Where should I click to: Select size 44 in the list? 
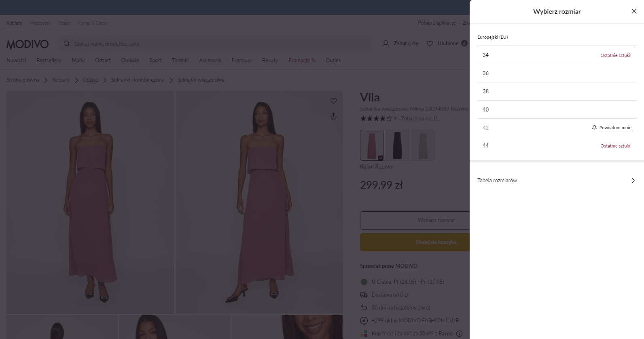(x=557, y=145)
